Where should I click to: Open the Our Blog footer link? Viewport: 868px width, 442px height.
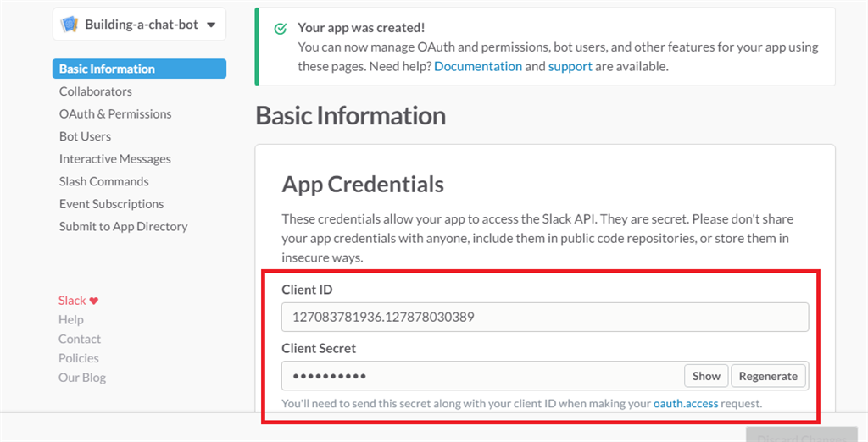tap(82, 378)
